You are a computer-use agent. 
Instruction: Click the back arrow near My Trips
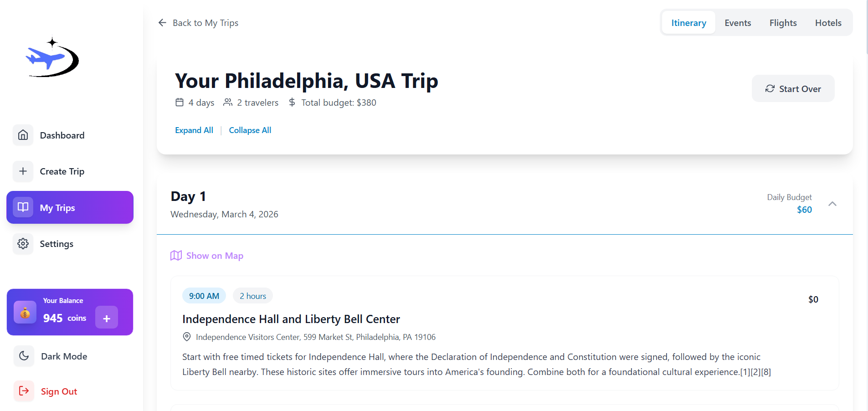tap(163, 22)
